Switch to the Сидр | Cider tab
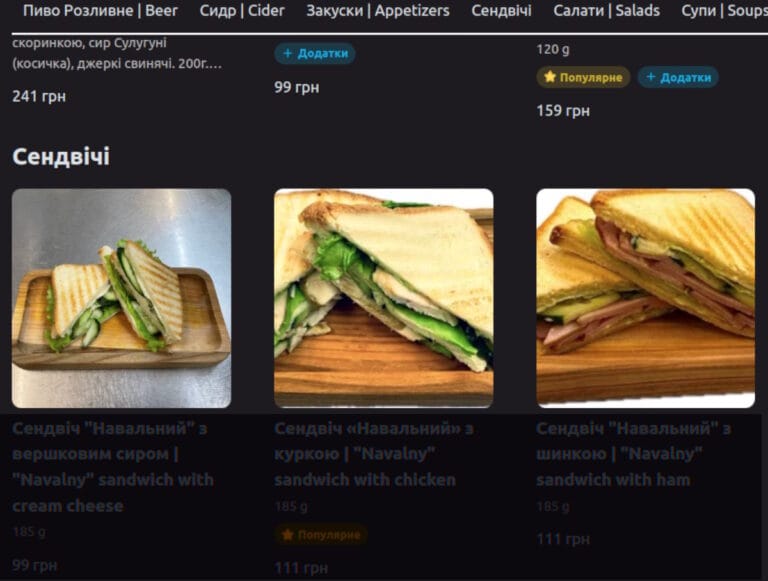The width and height of the screenshot is (768, 581). pos(242,11)
